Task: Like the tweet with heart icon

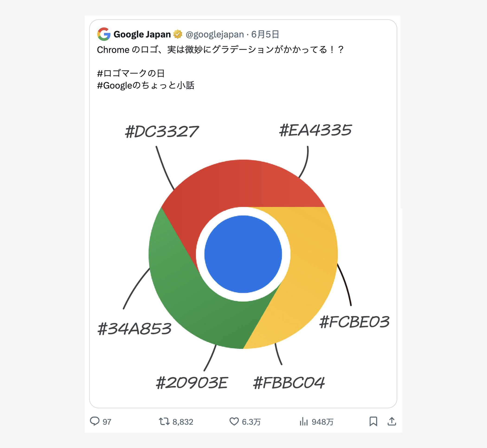Action: 234,421
